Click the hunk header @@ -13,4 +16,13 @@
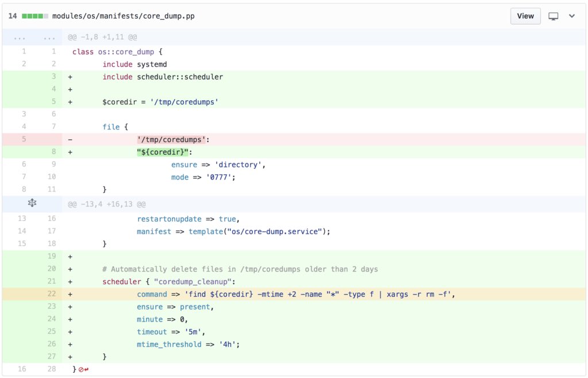Screen dimensions: 588x378 pyautogui.click(x=107, y=204)
